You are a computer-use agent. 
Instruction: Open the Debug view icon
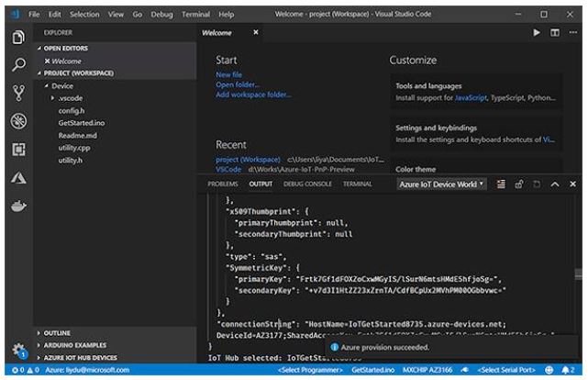pyautogui.click(x=17, y=120)
